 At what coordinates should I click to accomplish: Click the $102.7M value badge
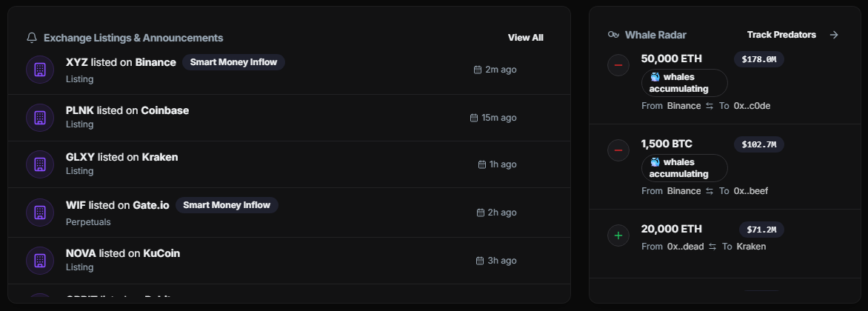click(x=758, y=144)
